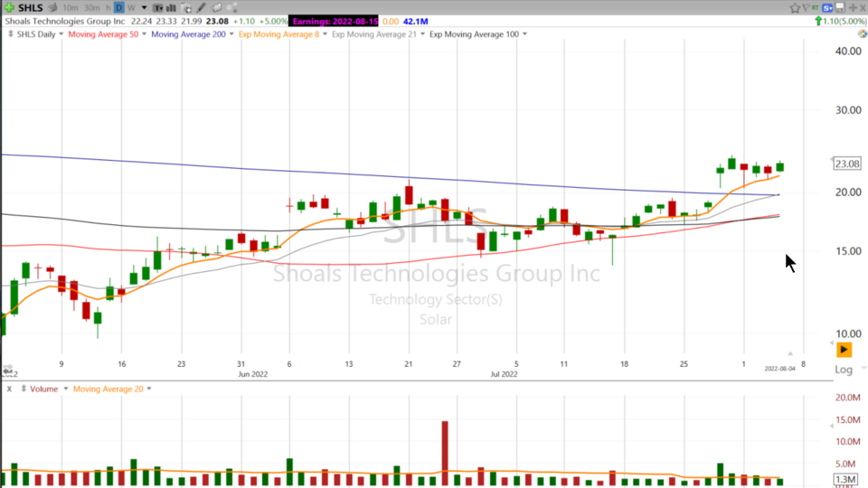Click the save floppy disk icon

point(840,7)
